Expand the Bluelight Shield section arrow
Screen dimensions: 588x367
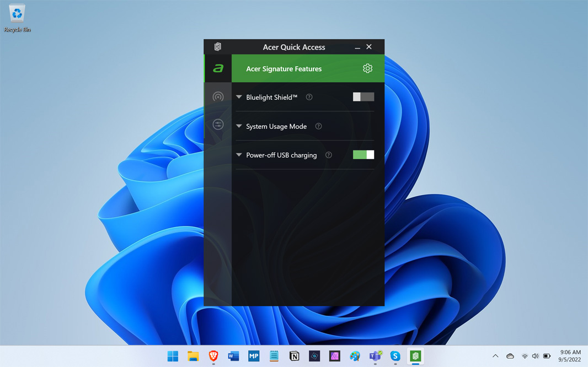point(239,97)
